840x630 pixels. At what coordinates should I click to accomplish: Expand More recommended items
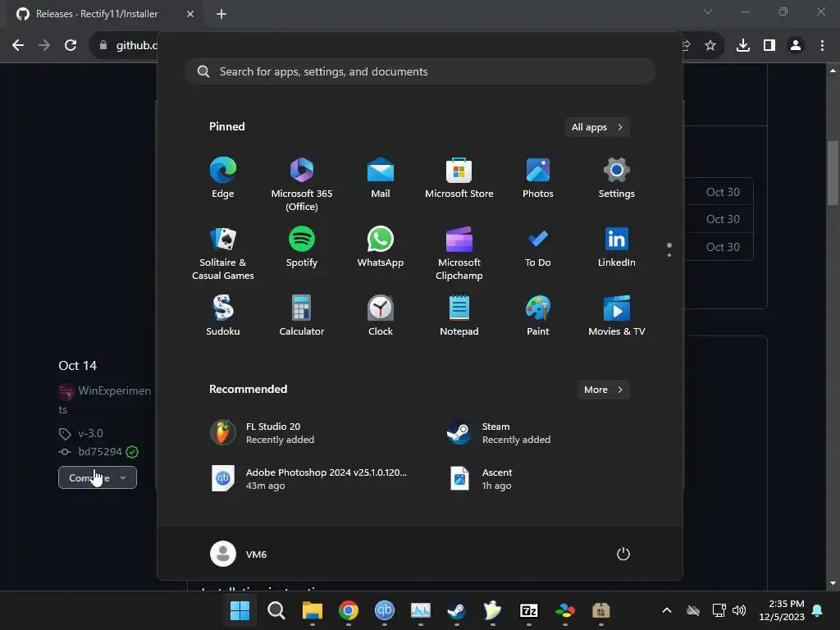coord(603,390)
